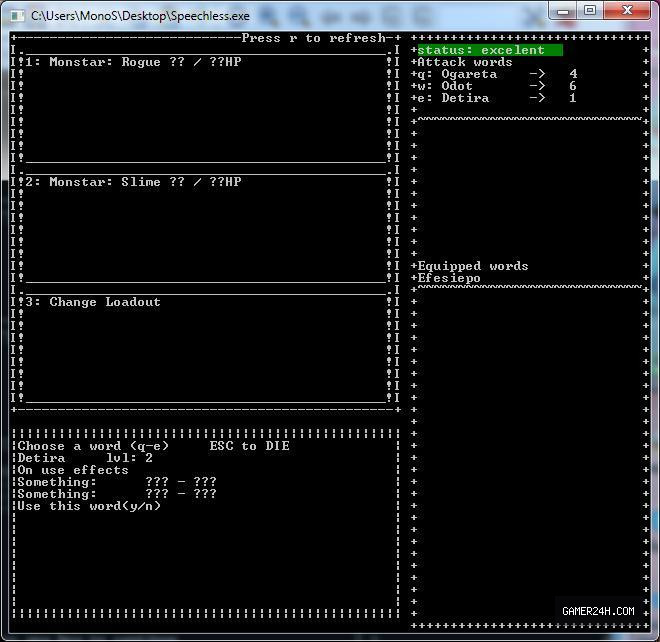Click the second 'Something: ??? - ???' line

[x=117, y=494]
